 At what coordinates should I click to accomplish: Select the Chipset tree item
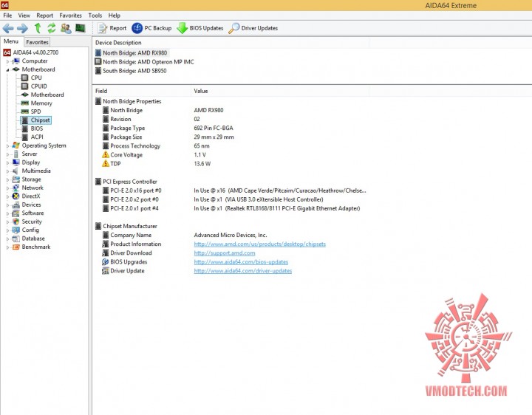pyautogui.click(x=41, y=120)
